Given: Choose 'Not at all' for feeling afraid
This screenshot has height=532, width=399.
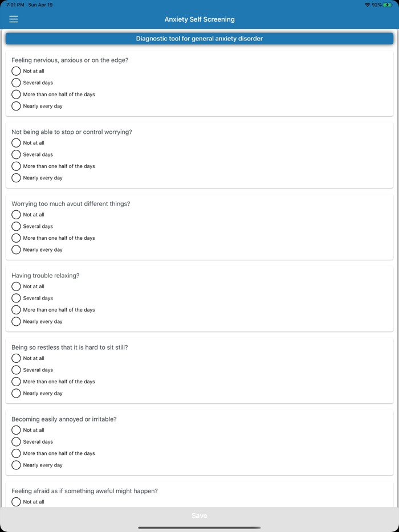Looking at the screenshot, I should point(16,502).
